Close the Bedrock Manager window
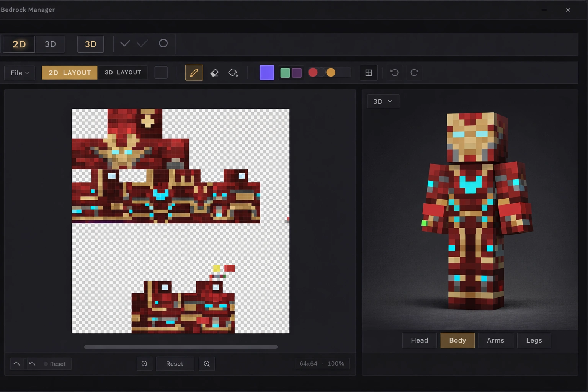This screenshot has width=588, height=392. (568, 10)
